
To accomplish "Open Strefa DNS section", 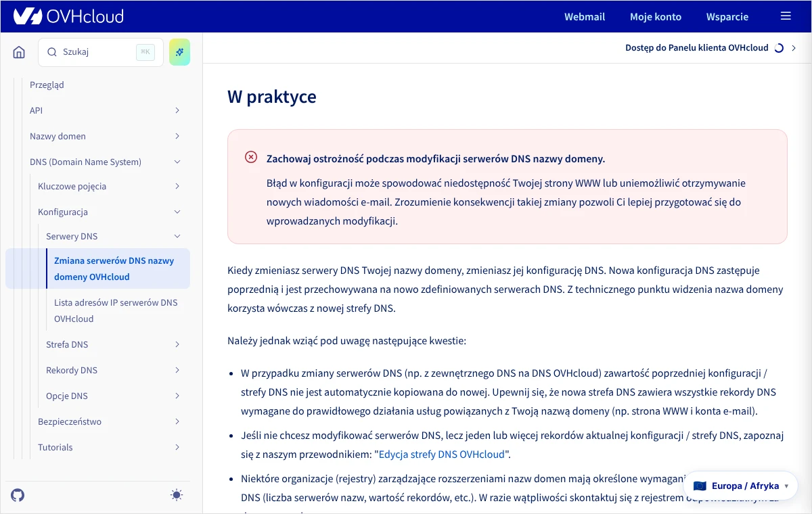I will (67, 344).
